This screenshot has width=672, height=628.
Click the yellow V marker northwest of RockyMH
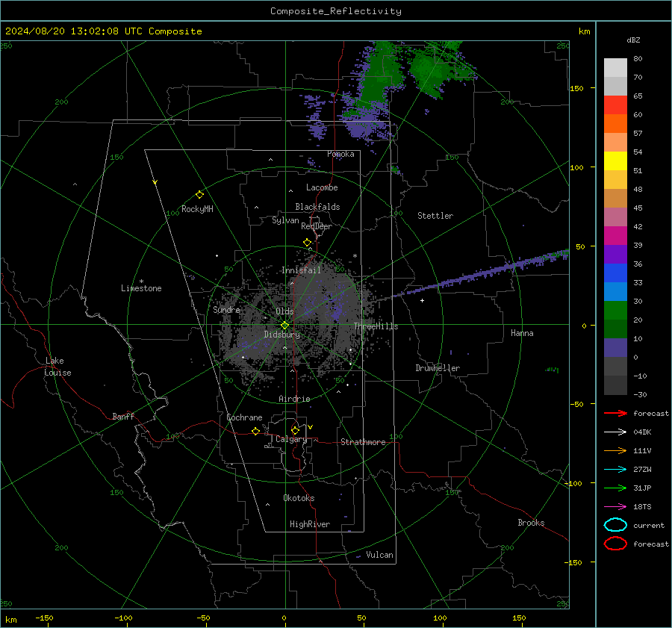click(x=155, y=182)
